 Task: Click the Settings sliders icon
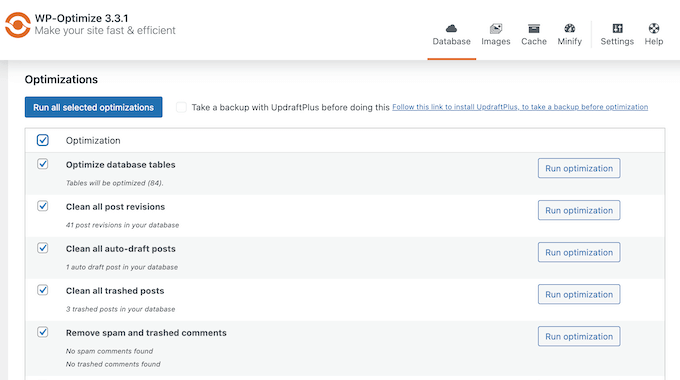(617, 29)
